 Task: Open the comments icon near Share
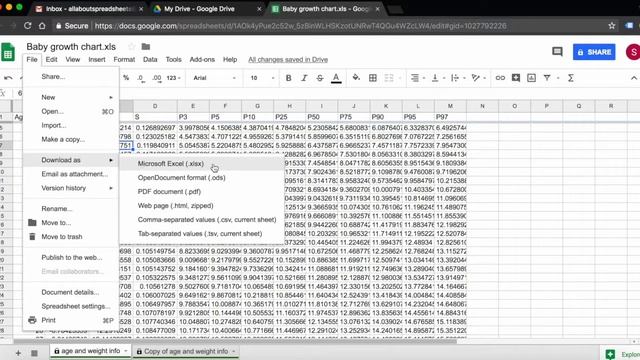(557, 52)
